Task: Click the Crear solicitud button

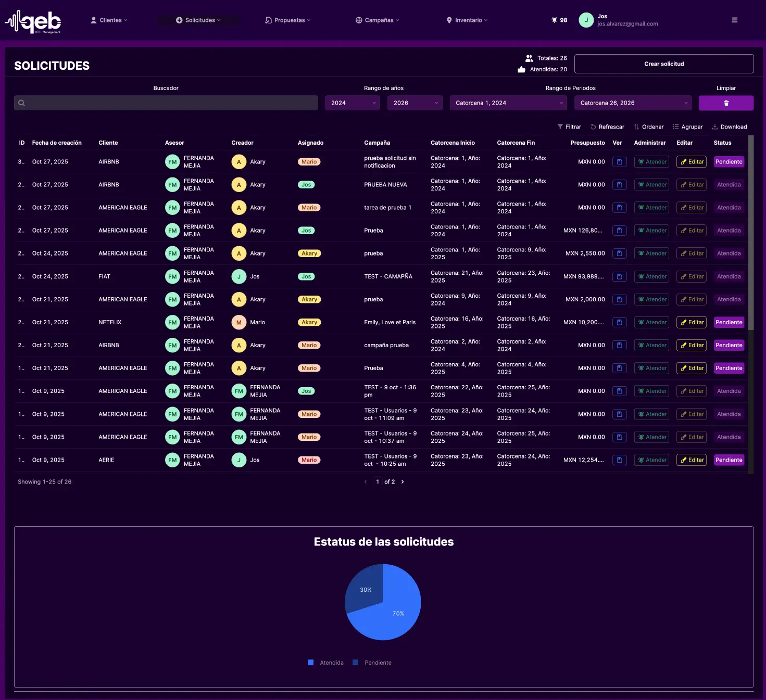Action: pyautogui.click(x=664, y=64)
